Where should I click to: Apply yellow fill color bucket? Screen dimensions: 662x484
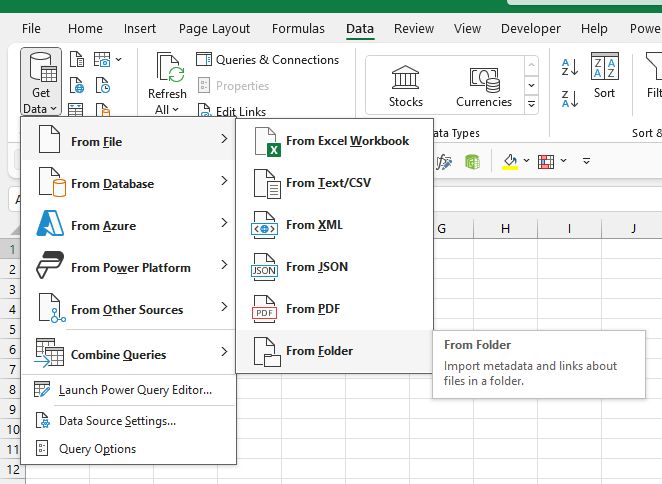tap(510, 161)
